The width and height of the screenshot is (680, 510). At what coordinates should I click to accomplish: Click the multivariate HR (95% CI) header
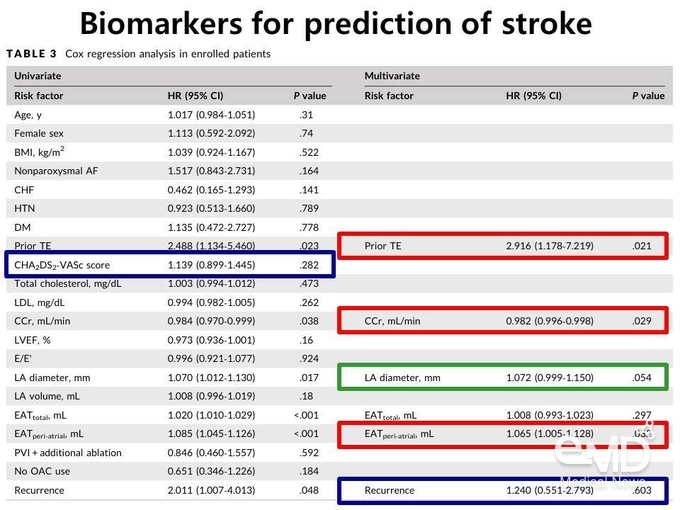tap(533, 96)
